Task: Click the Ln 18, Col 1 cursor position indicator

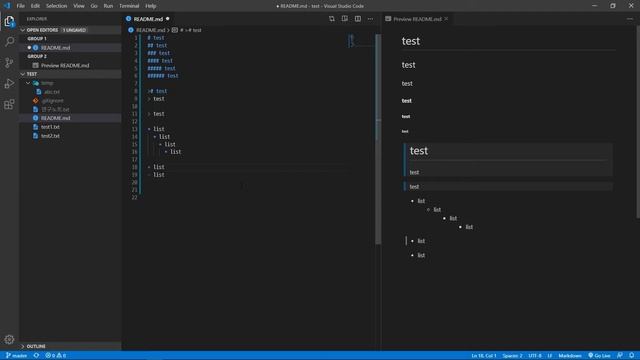Action: coord(484,356)
